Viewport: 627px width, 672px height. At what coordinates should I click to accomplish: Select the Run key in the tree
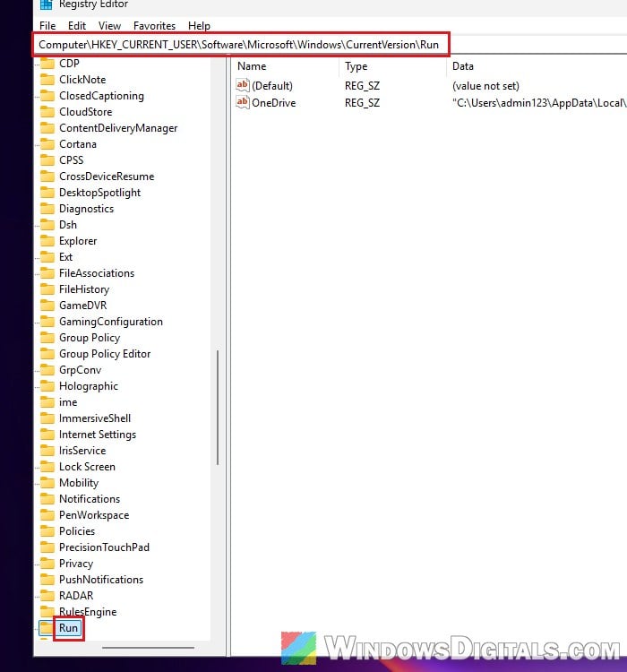point(69,628)
